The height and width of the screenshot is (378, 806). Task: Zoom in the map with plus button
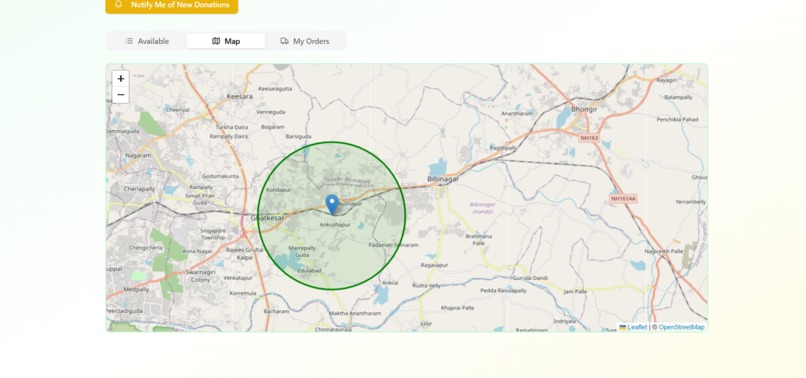tap(120, 79)
